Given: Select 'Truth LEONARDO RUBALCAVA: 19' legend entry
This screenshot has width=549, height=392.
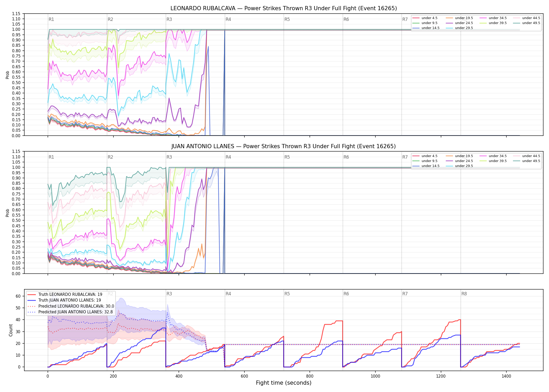Looking at the screenshot, I should coord(65,295).
